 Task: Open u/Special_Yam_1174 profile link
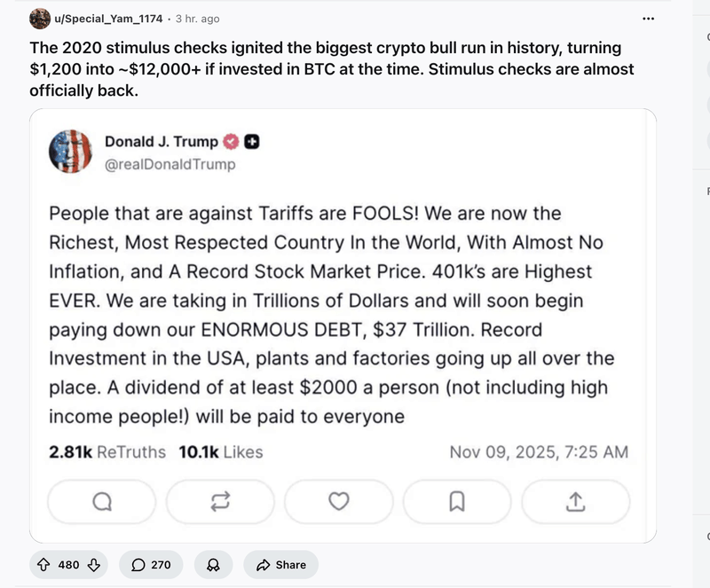(108, 19)
